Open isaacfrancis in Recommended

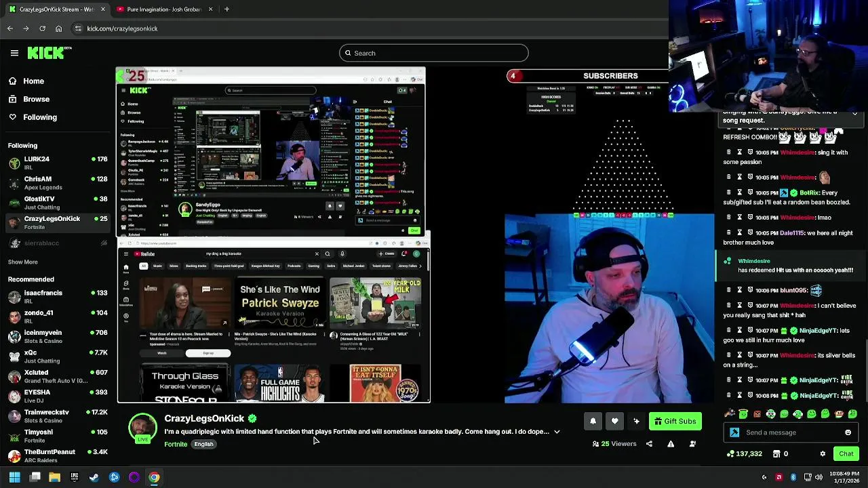coord(57,297)
